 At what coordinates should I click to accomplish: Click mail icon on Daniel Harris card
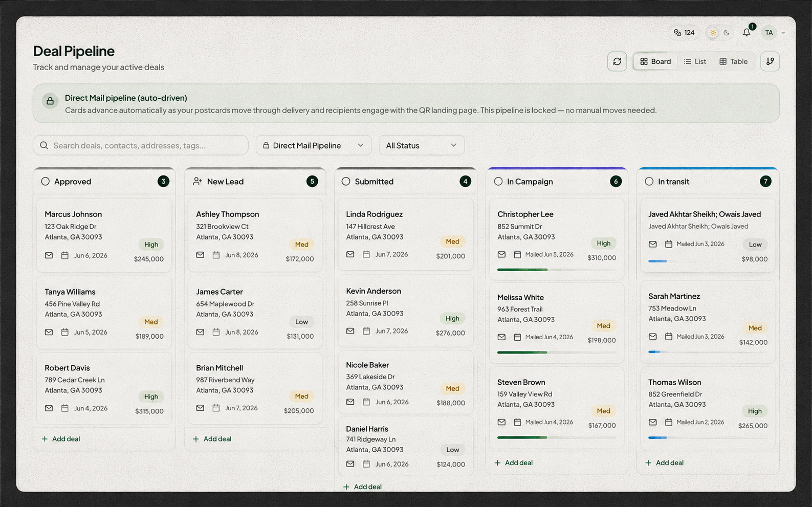pyautogui.click(x=350, y=464)
